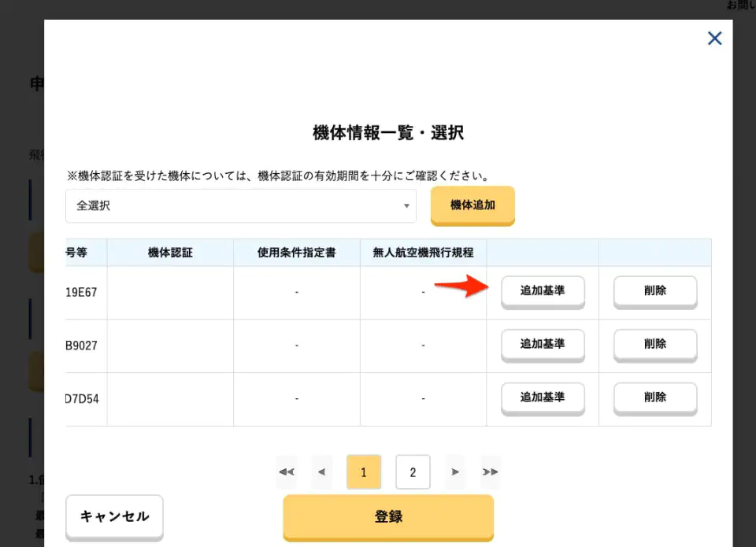
Task: Open 追加基準 for the B9027 row
Action: coord(542,344)
